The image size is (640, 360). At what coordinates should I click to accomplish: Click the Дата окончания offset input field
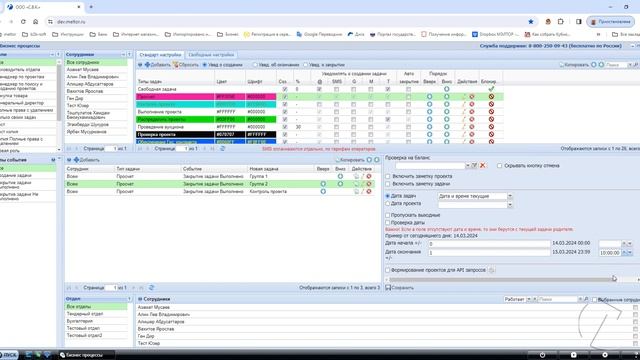click(x=489, y=253)
